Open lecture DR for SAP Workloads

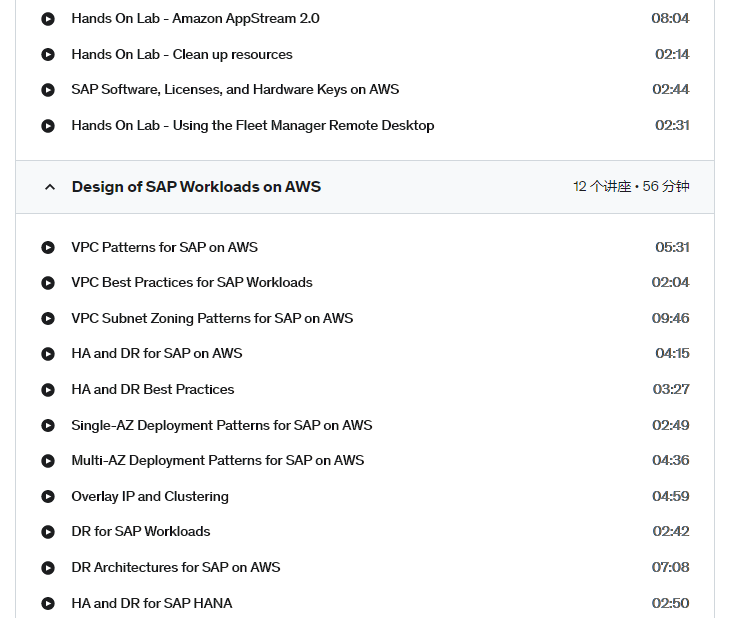tap(141, 531)
